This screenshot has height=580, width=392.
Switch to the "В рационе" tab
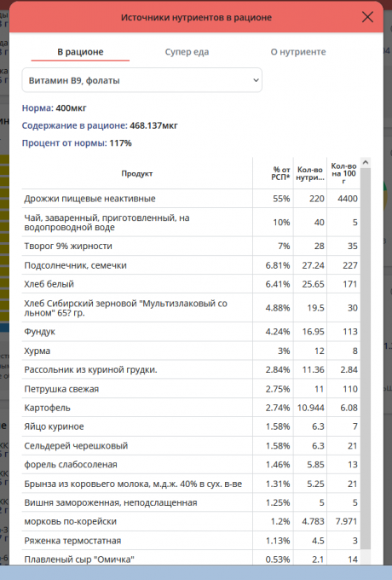coord(80,52)
